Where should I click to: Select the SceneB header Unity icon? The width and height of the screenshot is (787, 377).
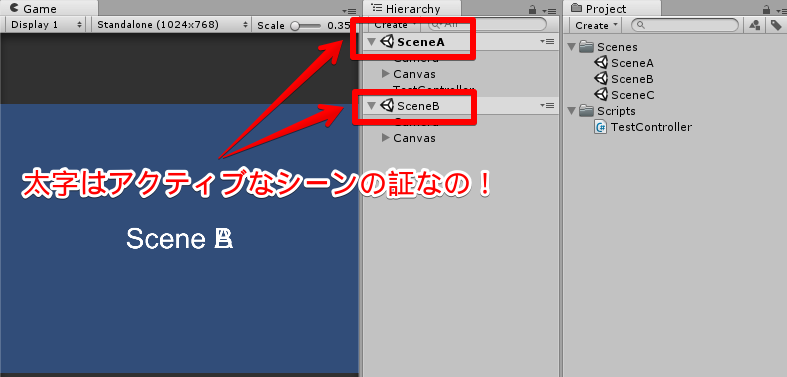coord(387,105)
